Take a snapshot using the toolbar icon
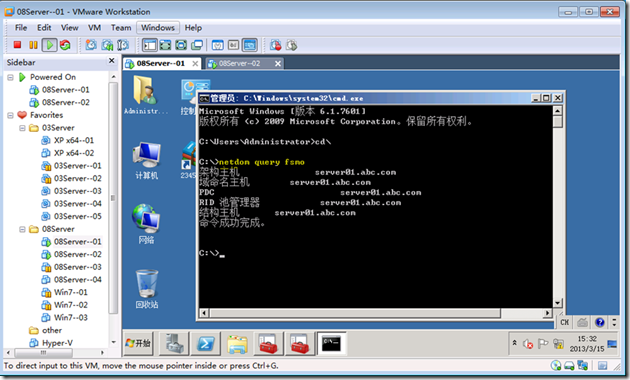630x380 pixels. pos(91,45)
